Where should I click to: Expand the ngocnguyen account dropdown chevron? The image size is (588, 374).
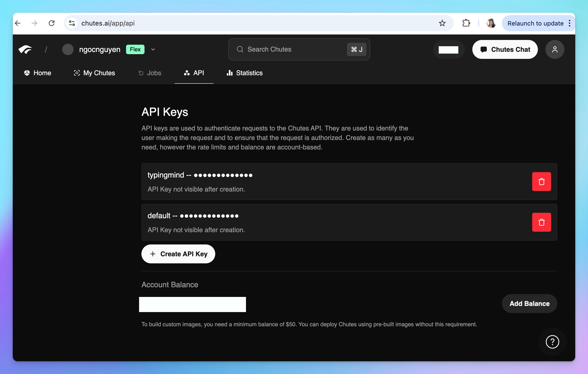tap(153, 50)
